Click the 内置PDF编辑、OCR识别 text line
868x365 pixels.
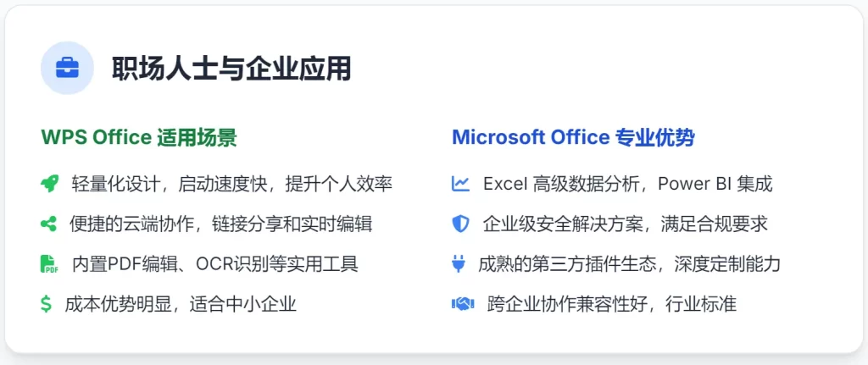coord(214,264)
